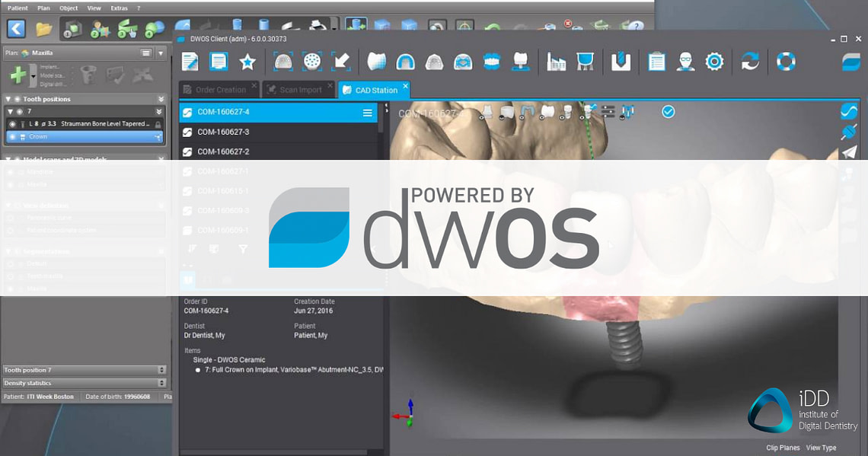Screen dimensions: 868x456
Task: Click the yellow open folder icon
Action: (44, 29)
